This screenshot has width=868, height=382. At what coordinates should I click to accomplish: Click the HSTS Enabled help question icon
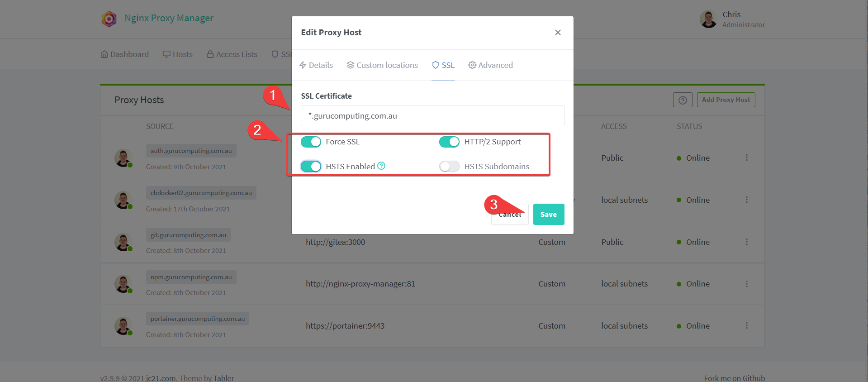(381, 166)
